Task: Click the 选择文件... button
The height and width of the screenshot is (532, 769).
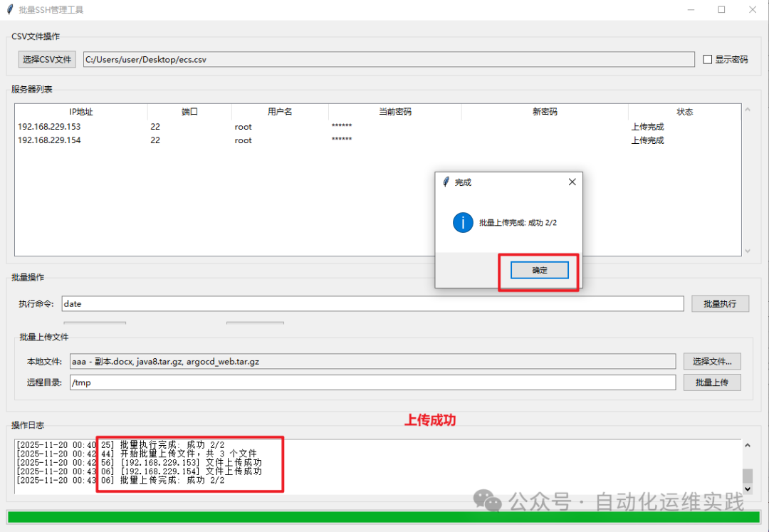Action: coord(712,361)
